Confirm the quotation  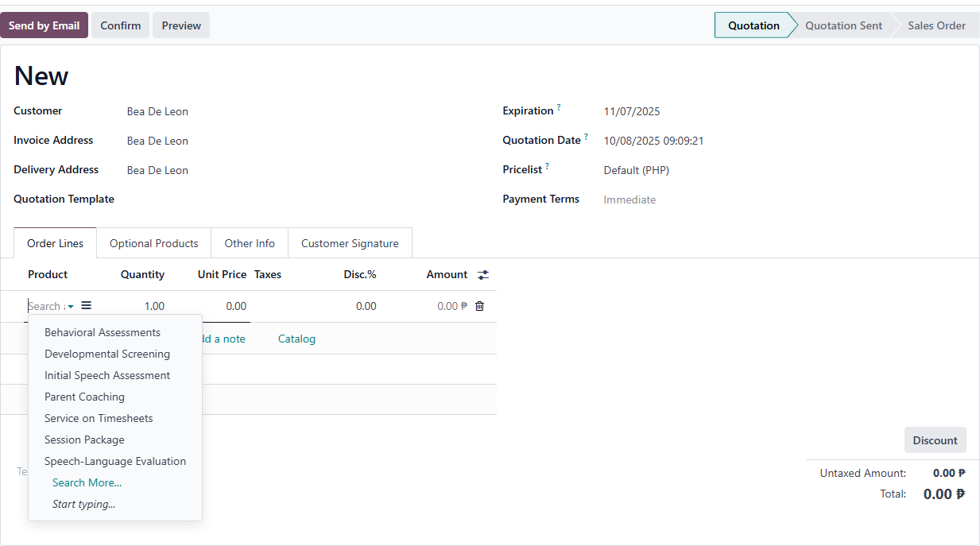[121, 25]
